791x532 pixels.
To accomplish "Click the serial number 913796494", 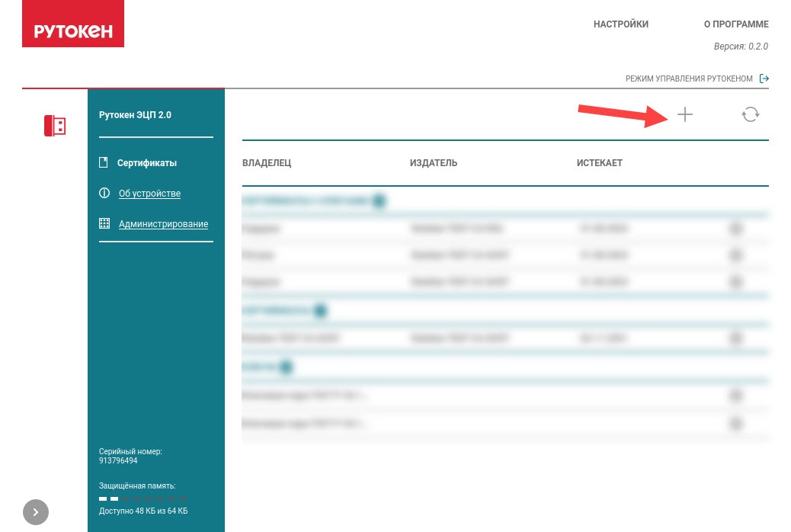I will [118, 461].
